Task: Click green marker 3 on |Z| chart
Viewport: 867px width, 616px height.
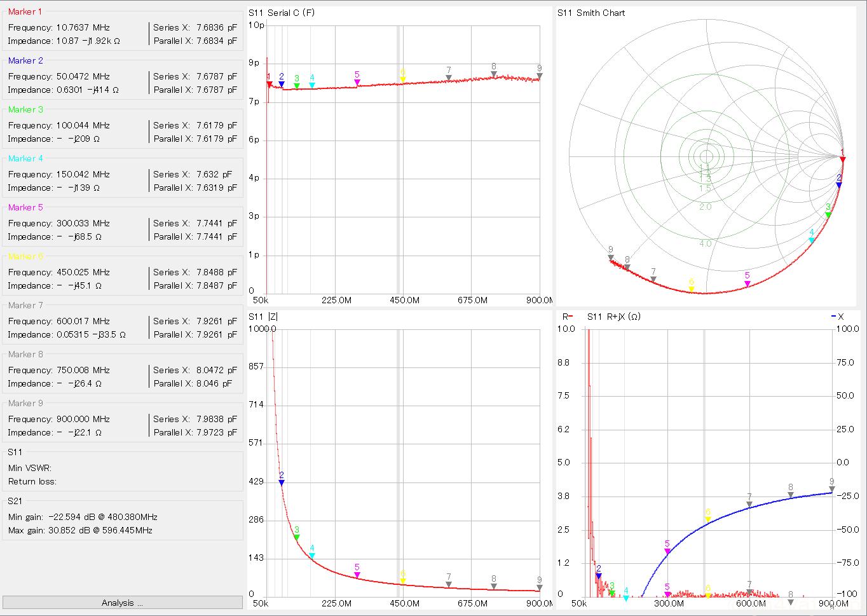Action: [x=297, y=537]
